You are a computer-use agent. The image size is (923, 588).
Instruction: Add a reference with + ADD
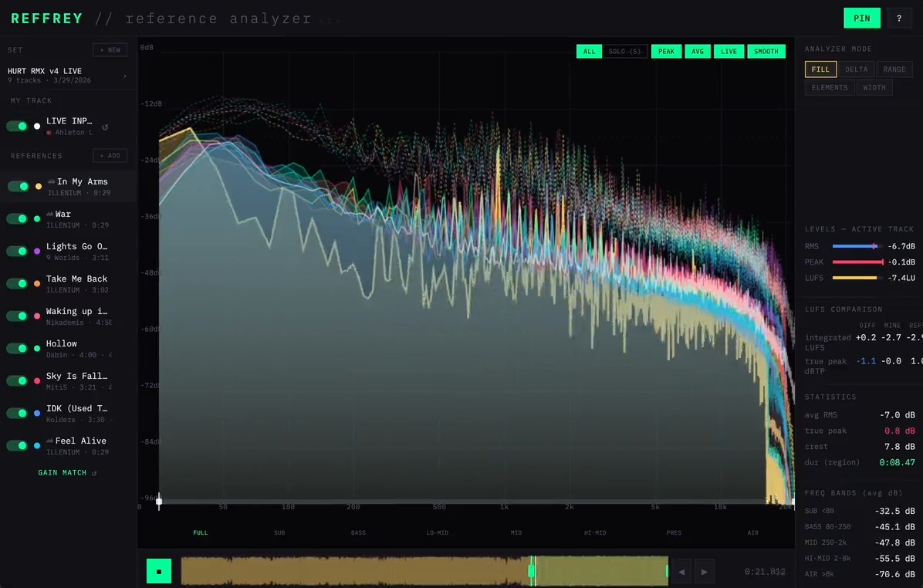(x=110, y=156)
